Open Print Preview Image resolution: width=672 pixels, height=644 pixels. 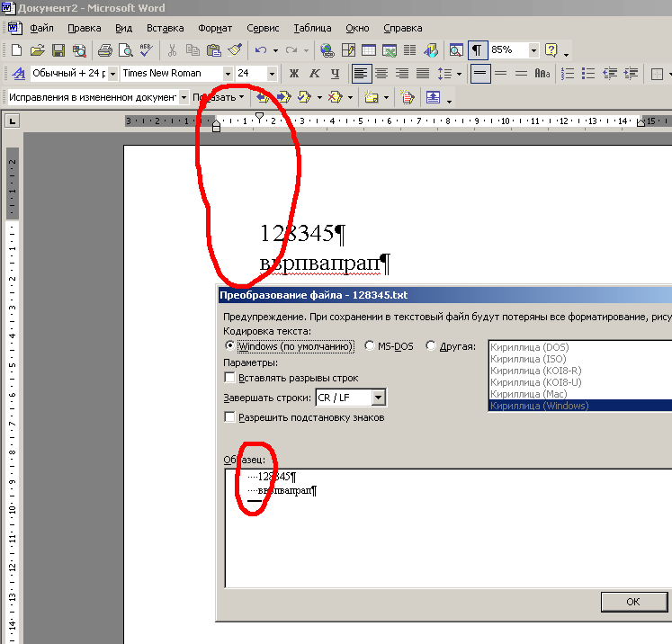[x=126, y=50]
